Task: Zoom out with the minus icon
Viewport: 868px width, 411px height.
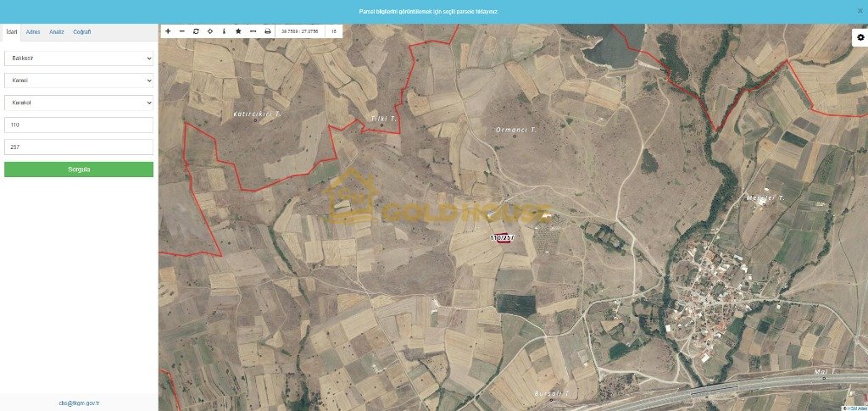Action: [x=182, y=31]
